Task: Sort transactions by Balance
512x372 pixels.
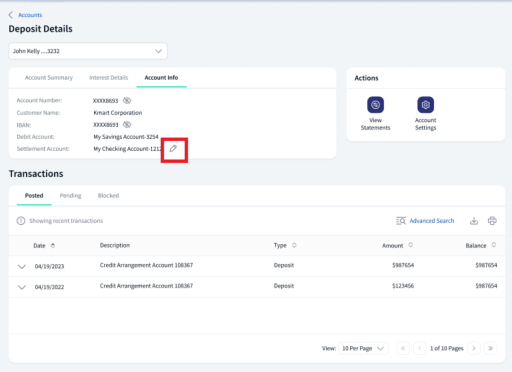Action: (494, 245)
